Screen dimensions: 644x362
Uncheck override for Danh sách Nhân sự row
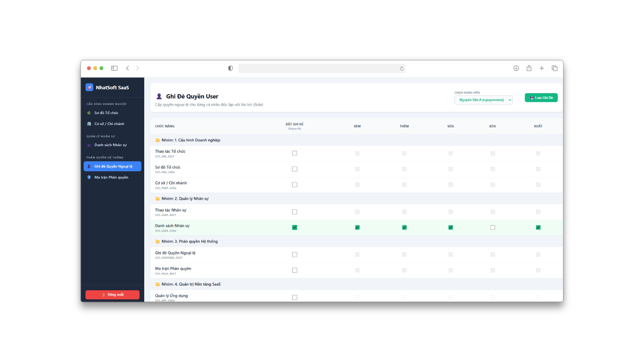point(294,228)
